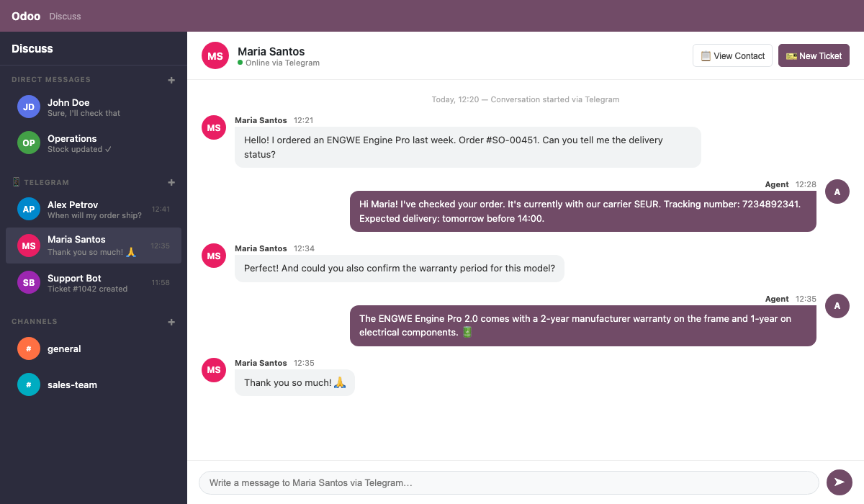Click the Agent avatar beside the 12:28 reply
This screenshot has width=864, height=504.
click(837, 192)
